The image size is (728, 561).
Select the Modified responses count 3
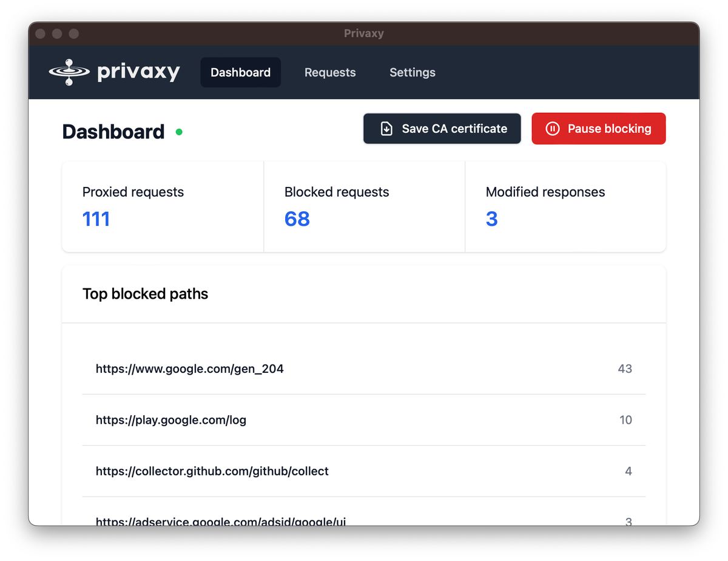pyautogui.click(x=491, y=219)
